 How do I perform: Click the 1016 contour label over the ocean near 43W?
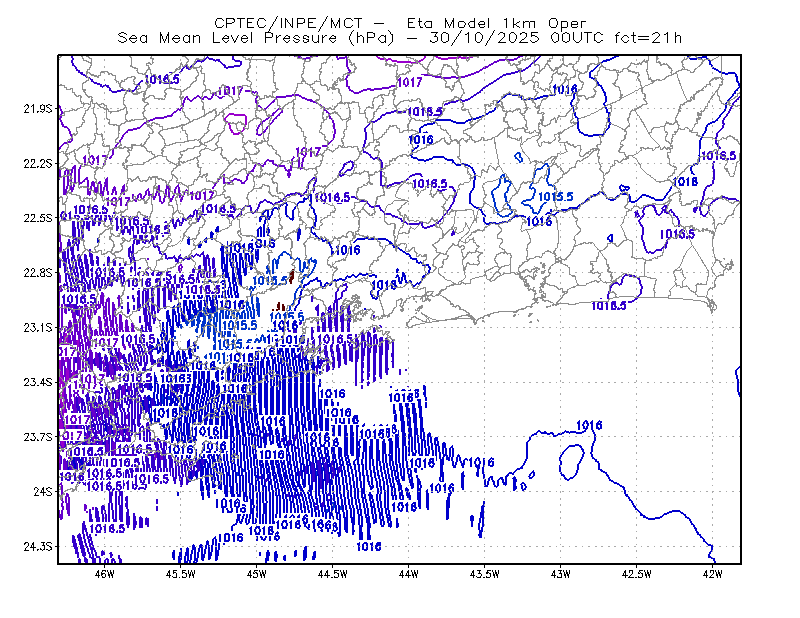pos(589,425)
